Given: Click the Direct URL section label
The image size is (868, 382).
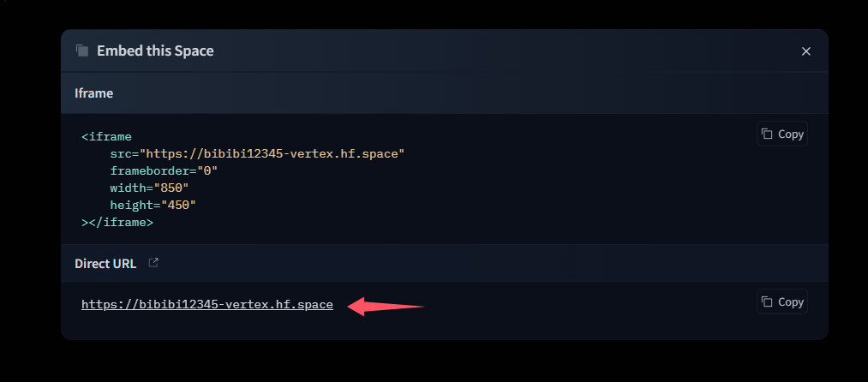Looking at the screenshot, I should click(105, 264).
